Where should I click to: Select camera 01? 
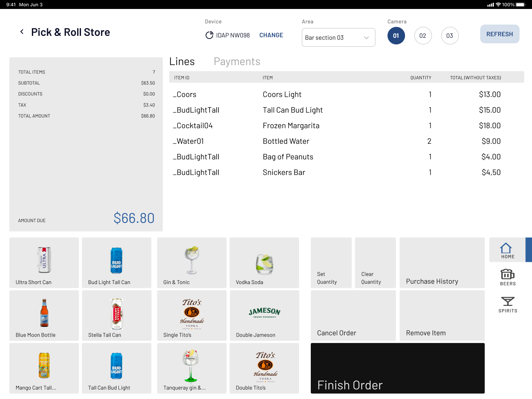click(396, 36)
